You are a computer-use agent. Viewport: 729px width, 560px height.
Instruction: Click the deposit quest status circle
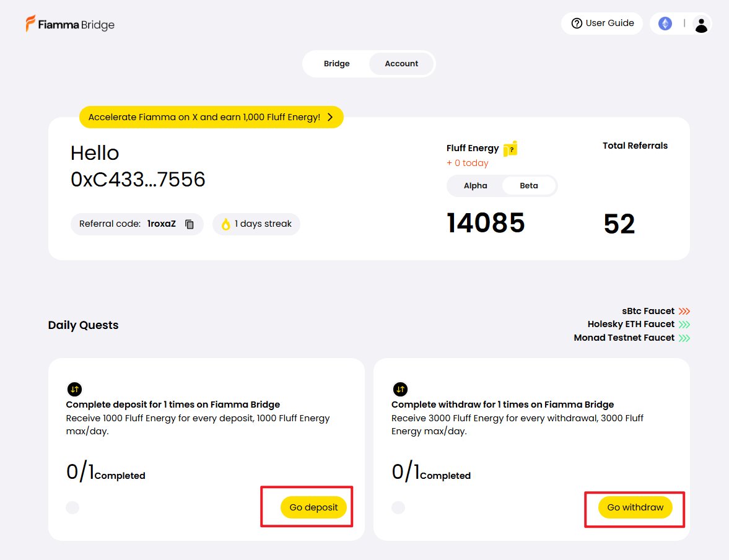point(72,507)
